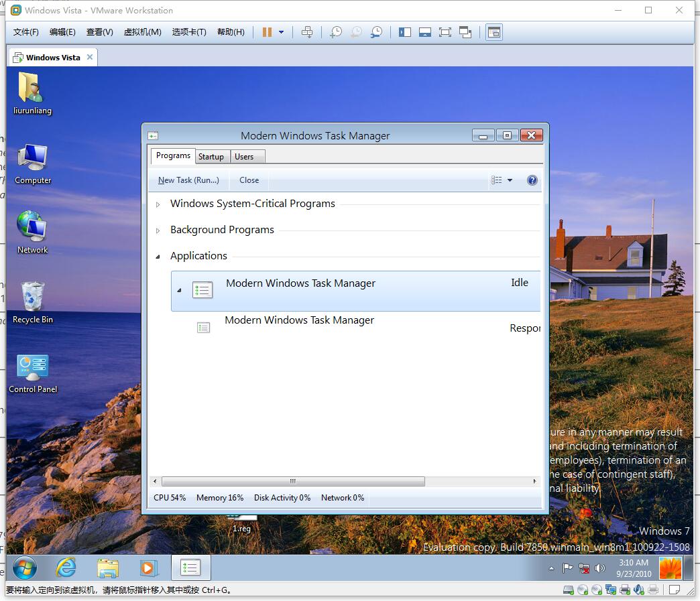Screen dimensions: 700x601
Task: Open the volume speaker tray icon
Action: click(600, 568)
